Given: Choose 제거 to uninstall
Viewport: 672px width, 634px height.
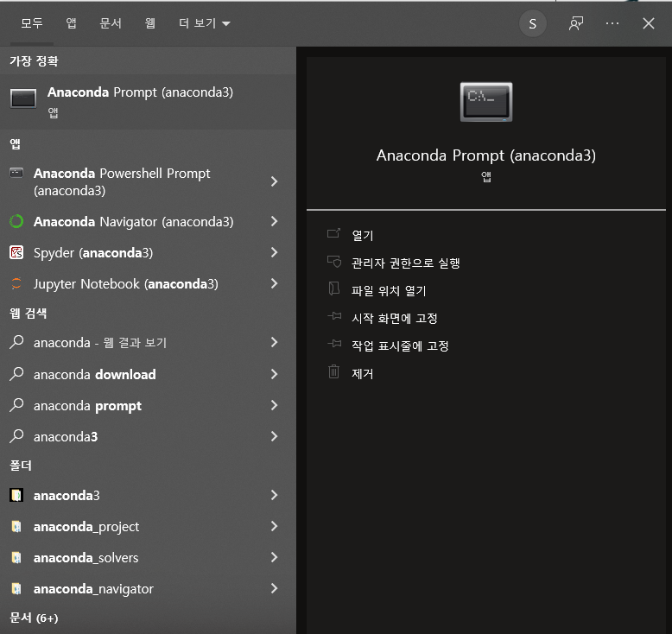Looking at the screenshot, I should point(363,373).
